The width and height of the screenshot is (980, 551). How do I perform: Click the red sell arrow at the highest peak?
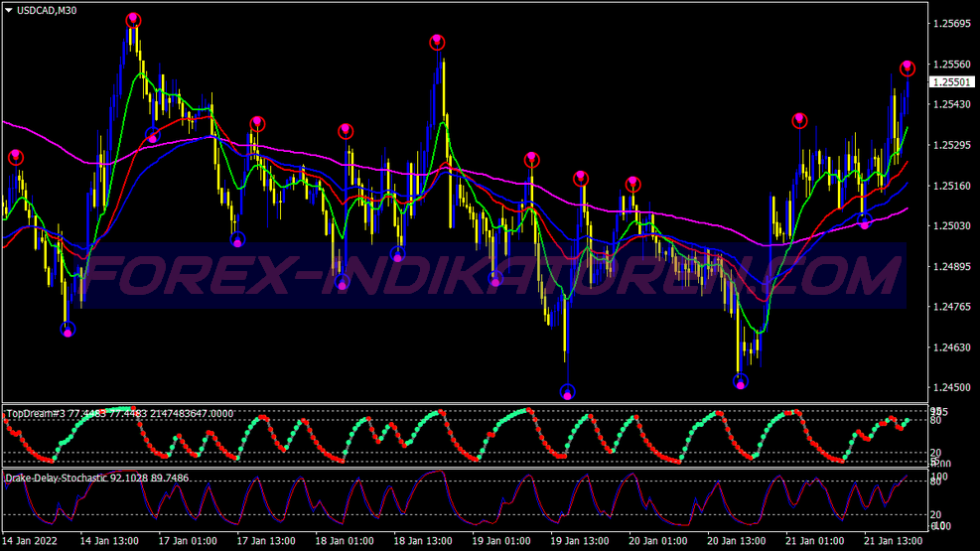(x=133, y=21)
